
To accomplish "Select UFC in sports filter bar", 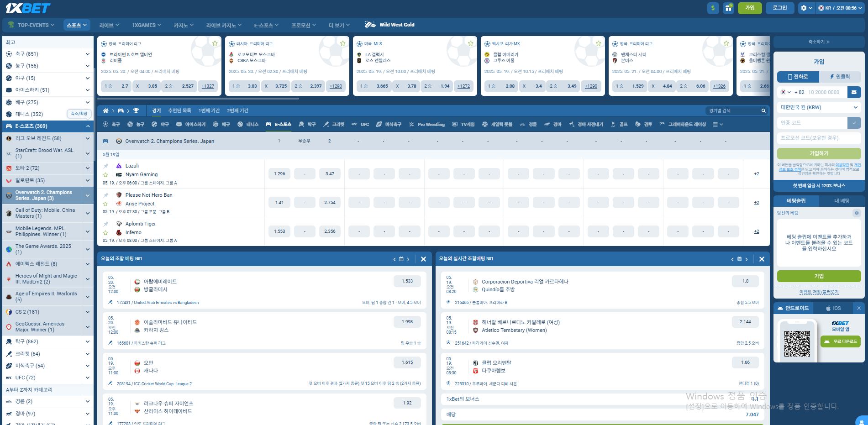I will tap(360, 124).
